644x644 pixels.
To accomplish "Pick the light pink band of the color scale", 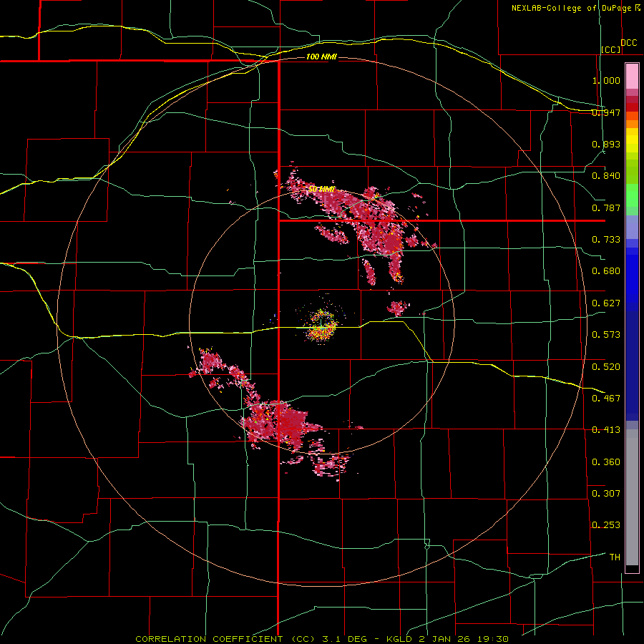I will click(x=632, y=76).
